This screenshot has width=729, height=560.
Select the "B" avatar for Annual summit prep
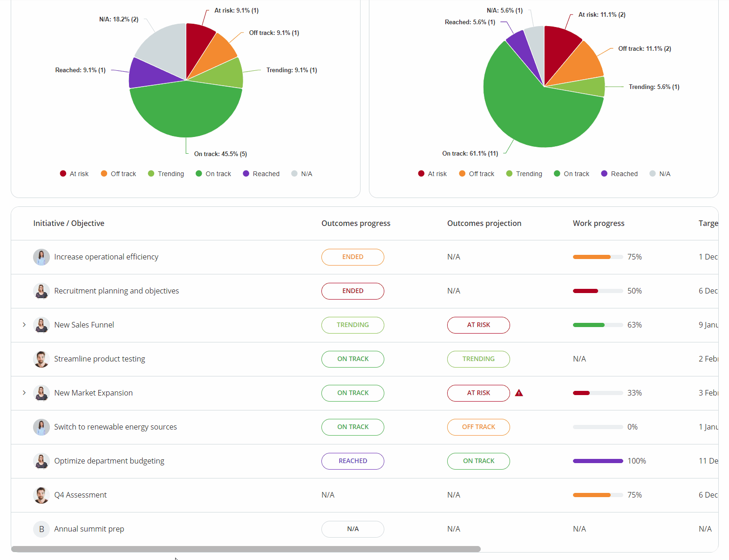41,529
